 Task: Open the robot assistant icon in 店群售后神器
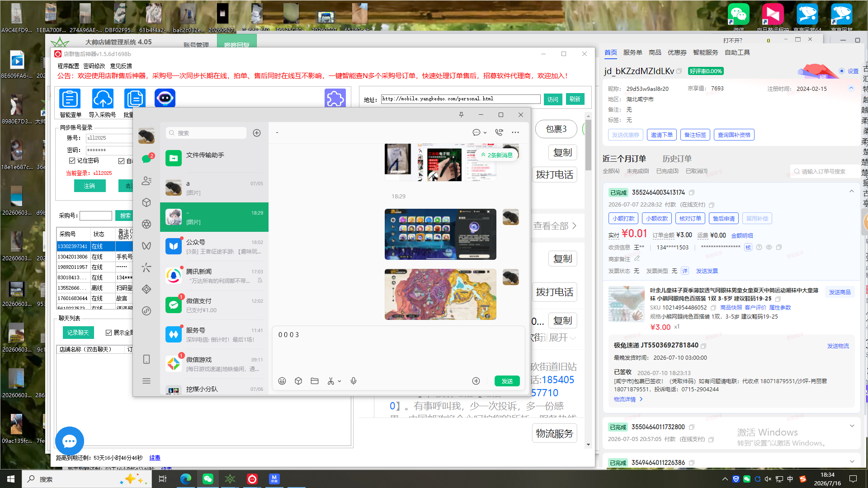[165, 98]
